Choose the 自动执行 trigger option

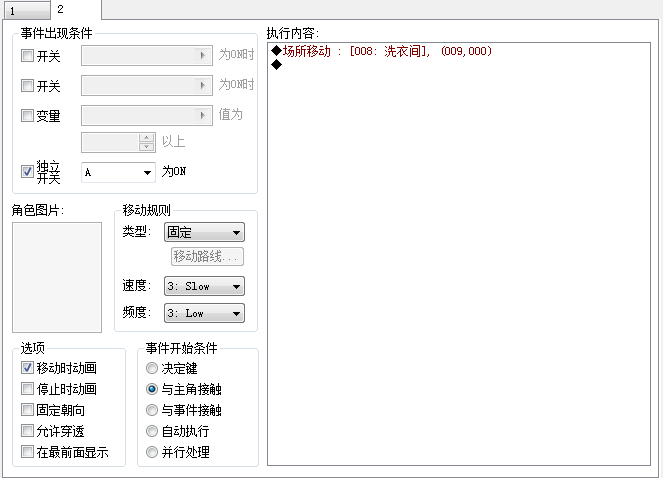coord(152,431)
